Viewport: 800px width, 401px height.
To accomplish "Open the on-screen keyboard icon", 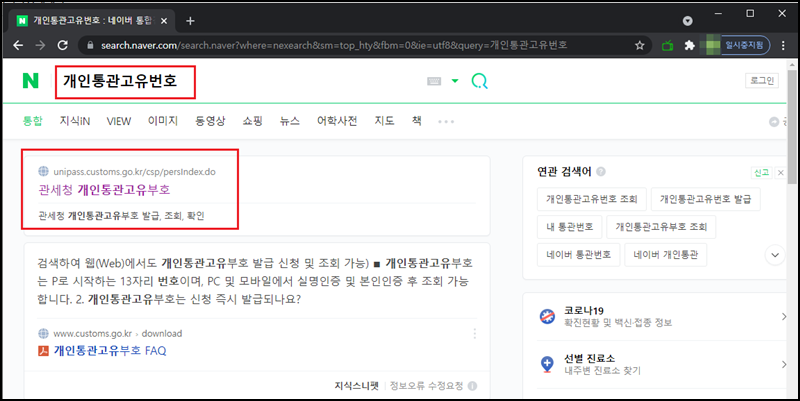I will [434, 81].
